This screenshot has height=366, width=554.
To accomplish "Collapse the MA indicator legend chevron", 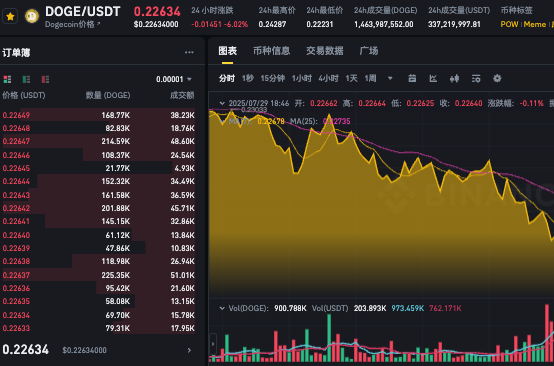I will click(x=222, y=121).
